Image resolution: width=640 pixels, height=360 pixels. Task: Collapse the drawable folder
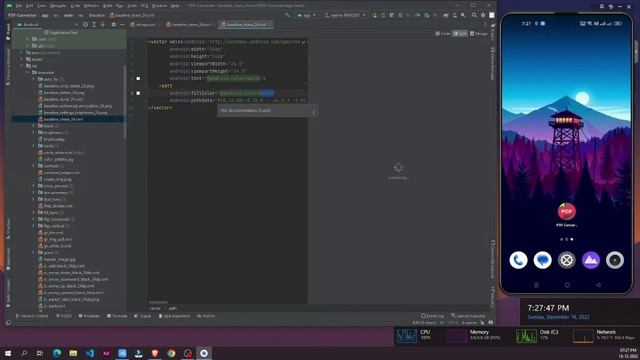click(x=28, y=72)
